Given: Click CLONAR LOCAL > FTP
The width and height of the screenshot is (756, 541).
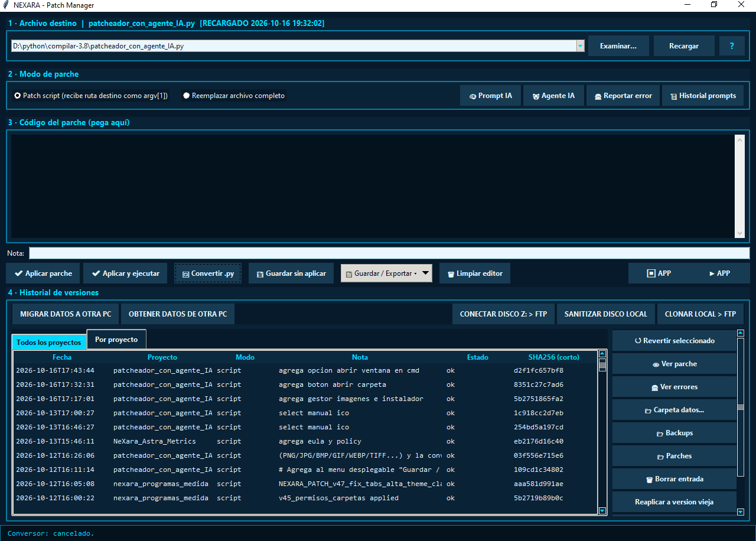Looking at the screenshot, I should (700, 314).
